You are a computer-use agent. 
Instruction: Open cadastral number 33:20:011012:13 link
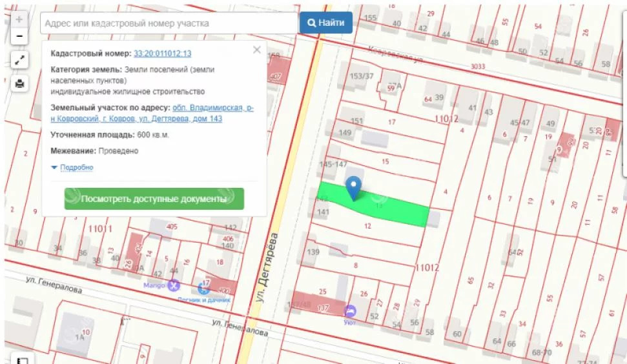[162, 54]
